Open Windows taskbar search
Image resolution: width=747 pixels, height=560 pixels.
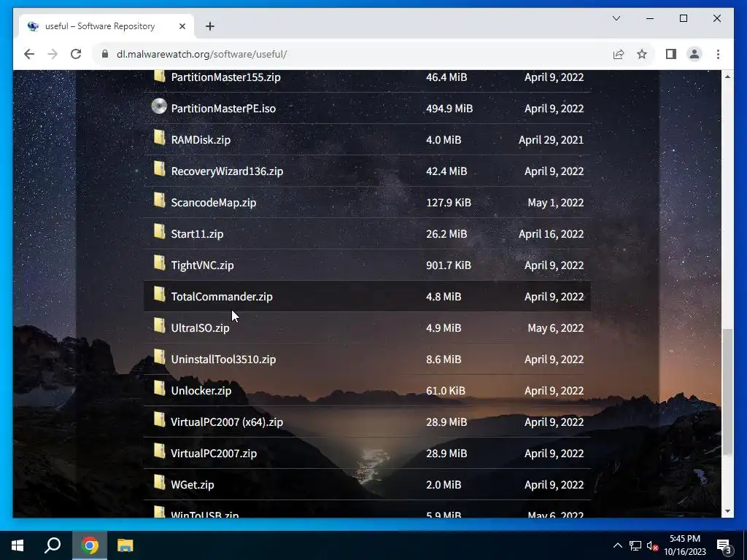point(53,545)
